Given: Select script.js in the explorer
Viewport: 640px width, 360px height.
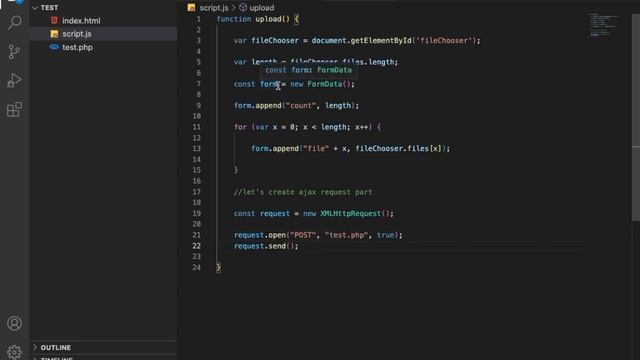Looking at the screenshot, I should [x=103, y=34].
